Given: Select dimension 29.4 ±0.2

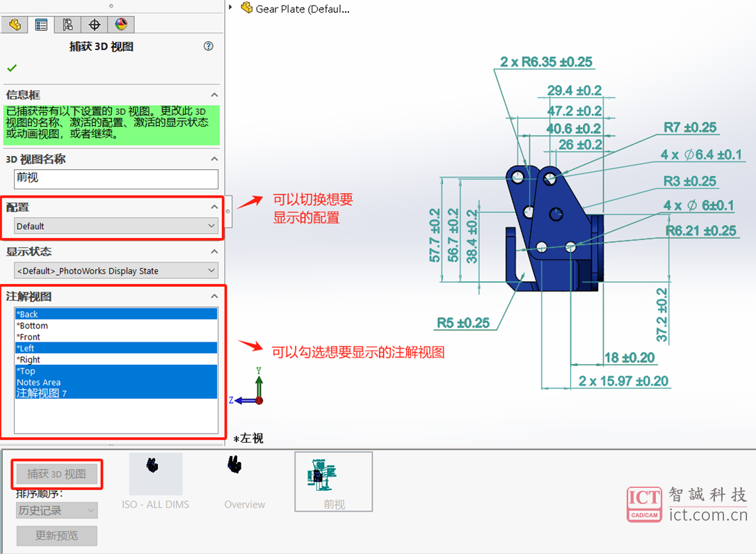Looking at the screenshot, I should click(x=574, y=90).
